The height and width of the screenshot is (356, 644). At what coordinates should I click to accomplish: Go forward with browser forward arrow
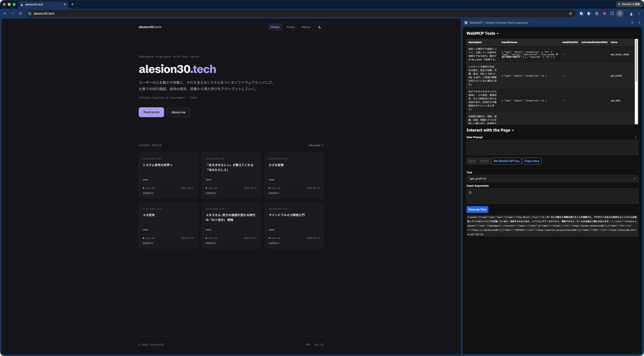pos(13,13)
